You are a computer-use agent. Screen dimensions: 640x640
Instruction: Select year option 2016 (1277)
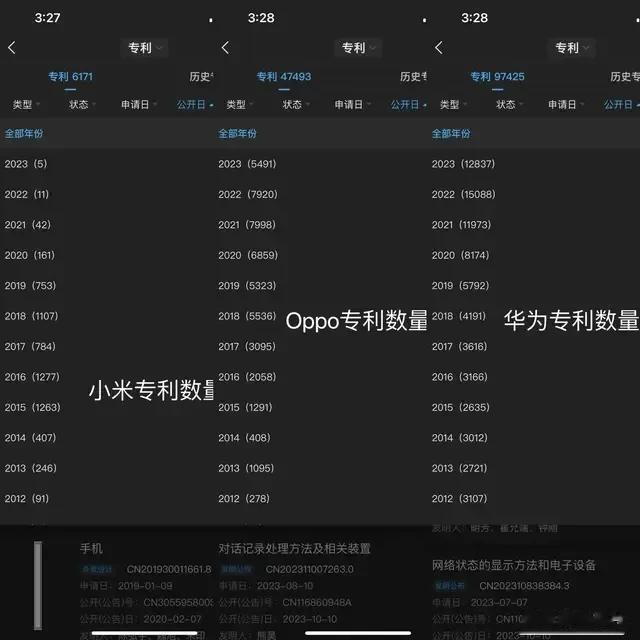pyautogui.click(x=32, y=377)
